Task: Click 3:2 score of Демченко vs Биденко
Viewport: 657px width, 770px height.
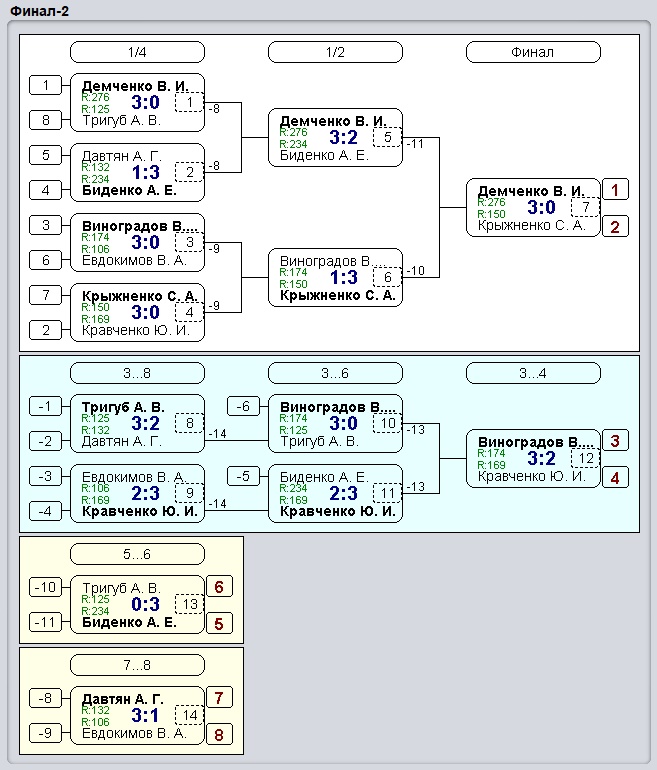Action: click(343, 138)
